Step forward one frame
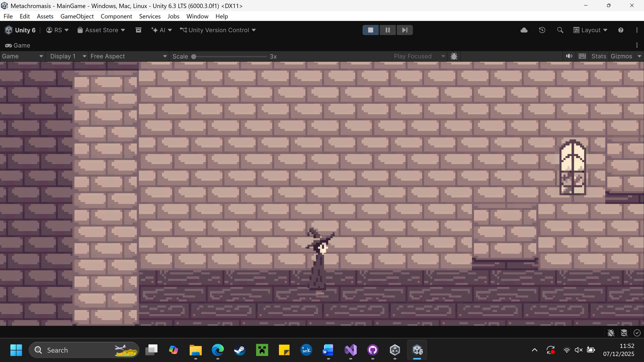Screen dimensions: 644x362 click(405, 30)
